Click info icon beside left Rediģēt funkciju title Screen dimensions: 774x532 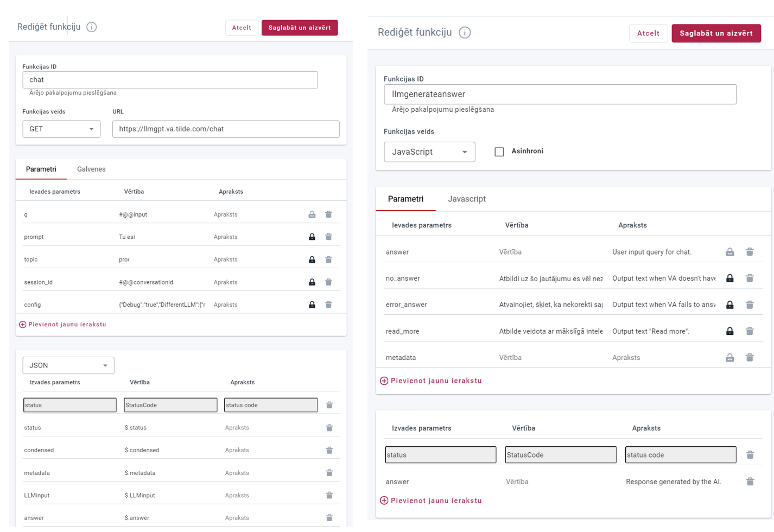pos(91,27)
